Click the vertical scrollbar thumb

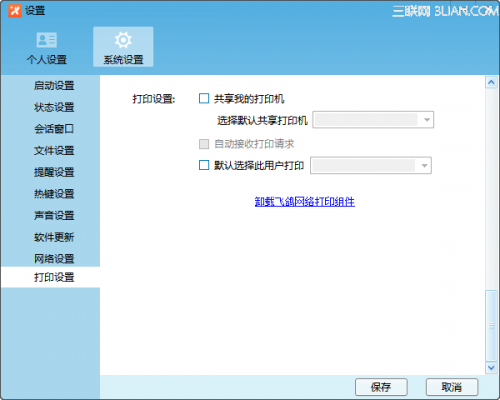pyautogui.click(x=491, y=326)
